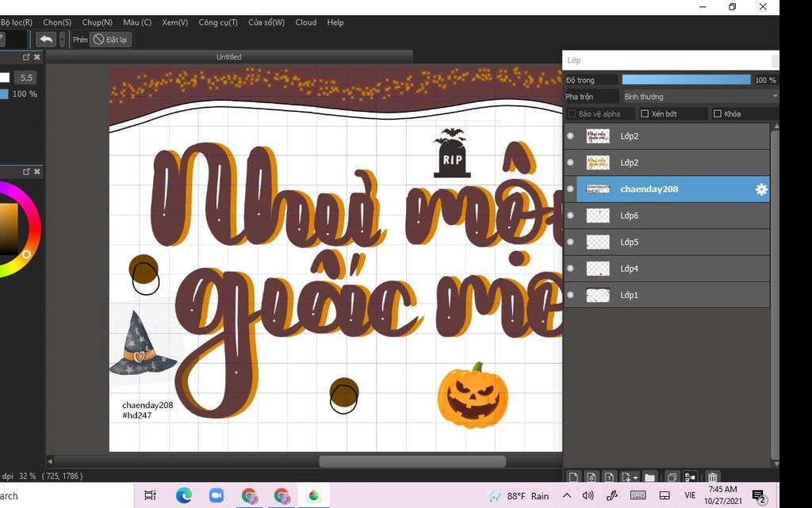Select the Untitled canvas tab
The image size is (812, 508).
click(x=229, y=57)
